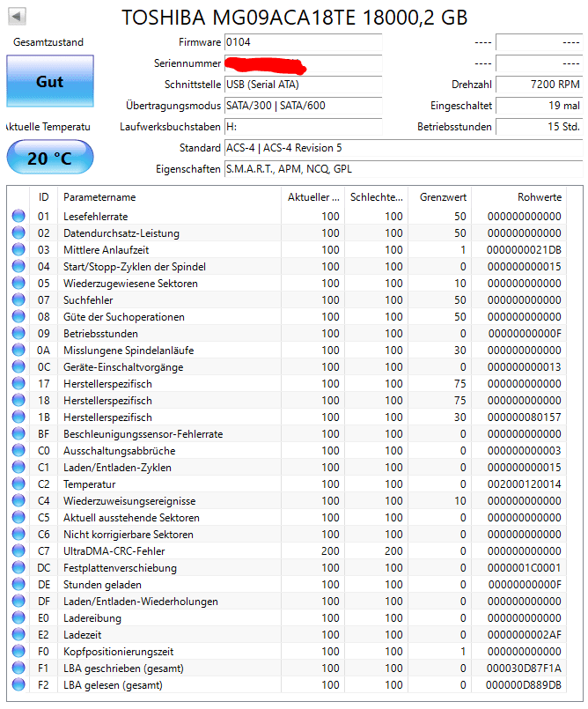Click status orb for Datendurchsatz-Leistung row

(18, 233)
